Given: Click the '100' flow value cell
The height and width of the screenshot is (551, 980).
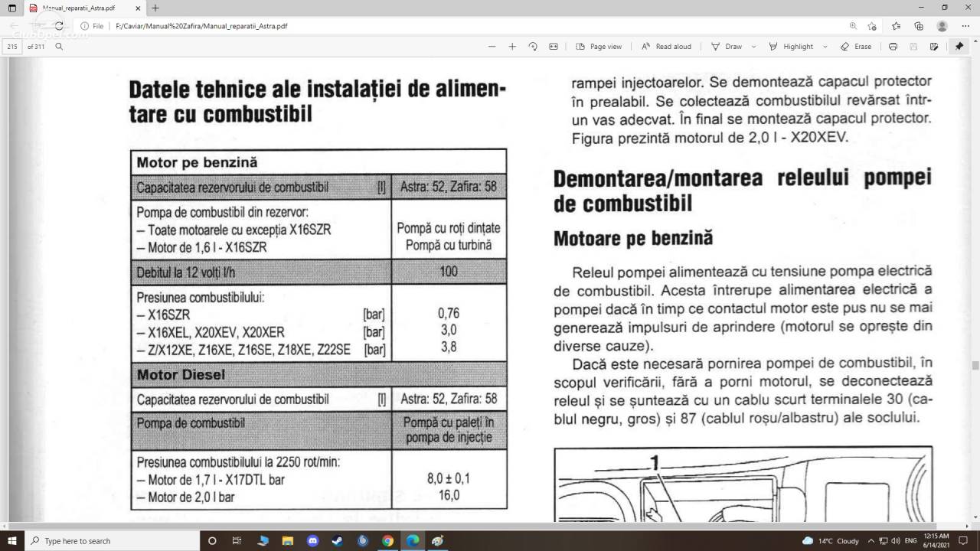Looking at the screenshot, I should (449, 271).
